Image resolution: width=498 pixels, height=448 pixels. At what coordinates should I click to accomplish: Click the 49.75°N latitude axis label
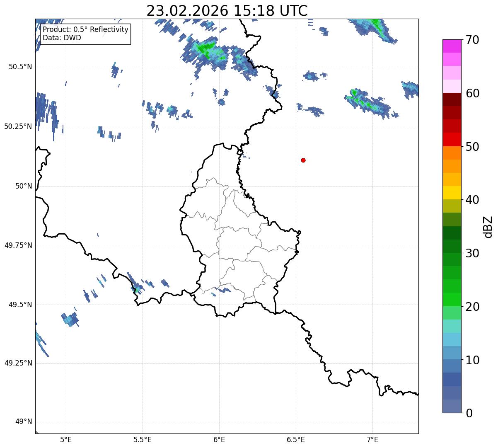(x=18, y=245)
